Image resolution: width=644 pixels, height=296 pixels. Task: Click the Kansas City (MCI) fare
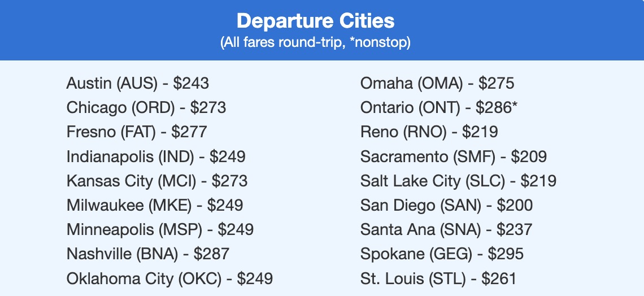point(157,181)
